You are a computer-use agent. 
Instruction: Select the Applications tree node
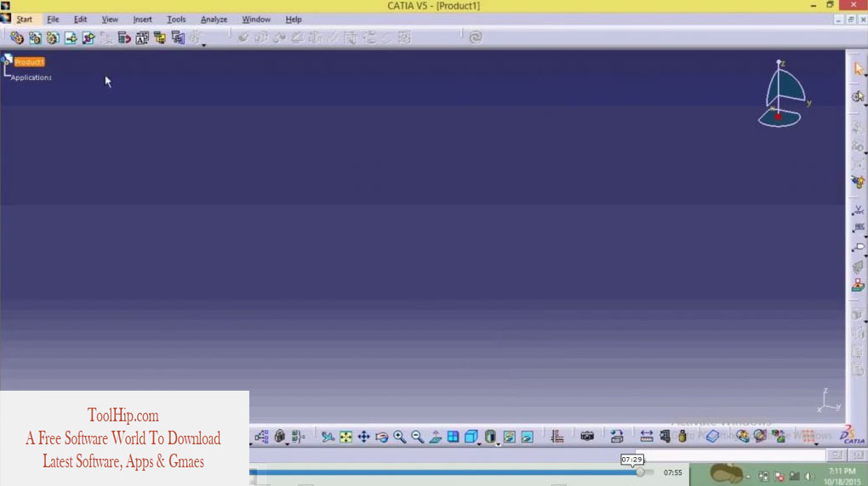(31, 77)
